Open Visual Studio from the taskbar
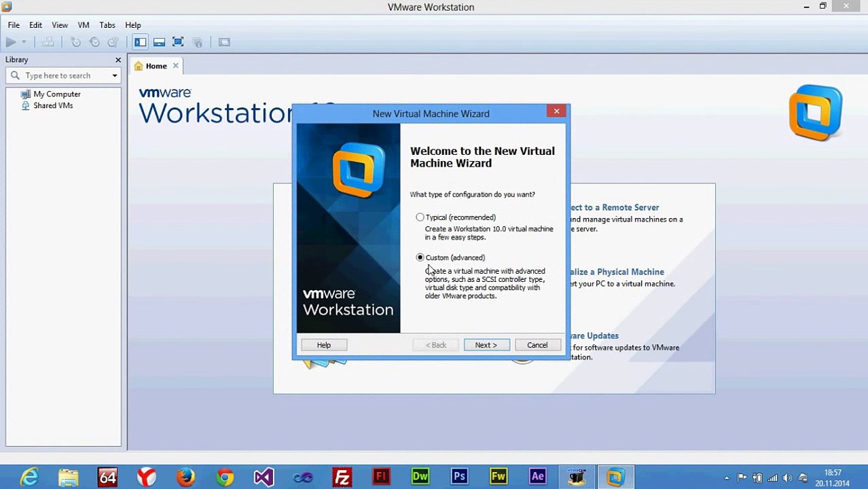868x489 pixels. tap(264, 477)
